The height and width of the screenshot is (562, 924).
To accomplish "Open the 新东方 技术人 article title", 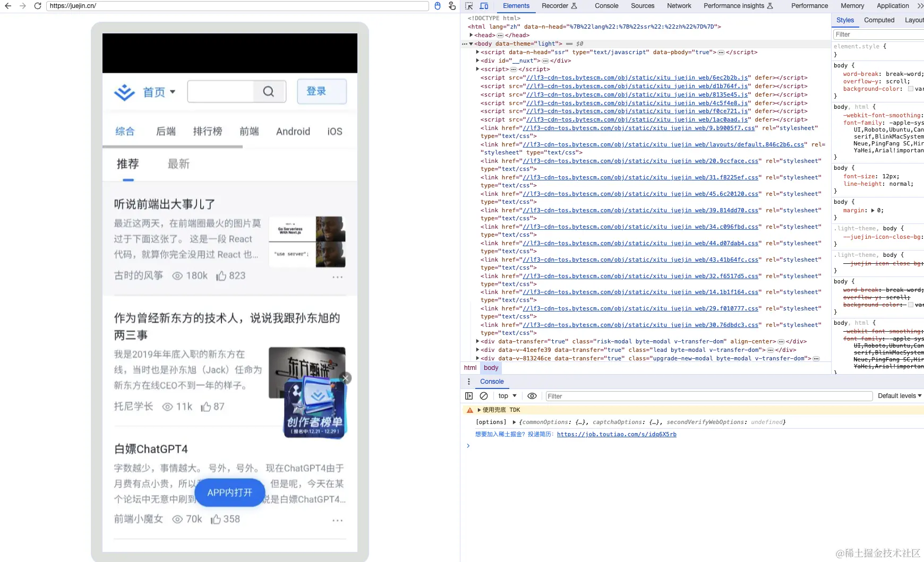I will coord(227,326).
